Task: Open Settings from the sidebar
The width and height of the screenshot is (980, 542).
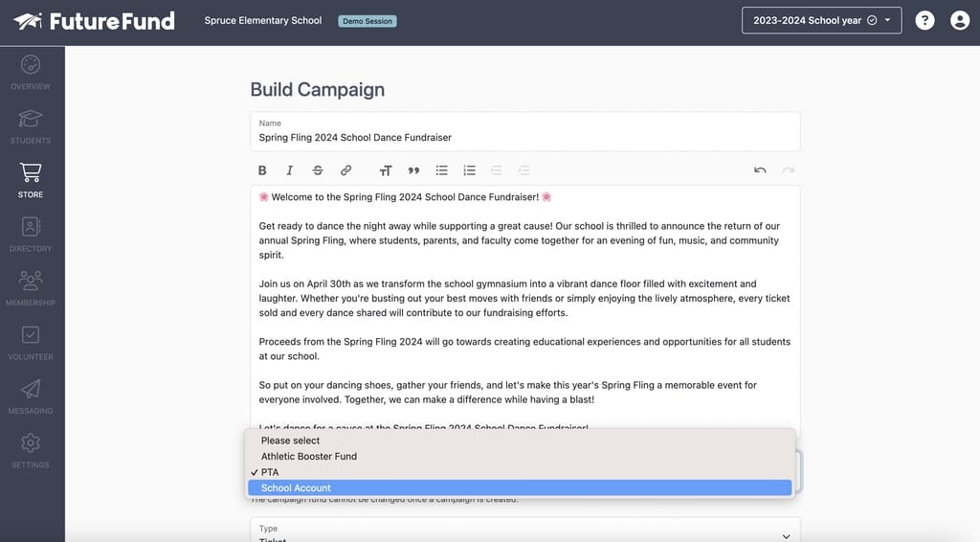Action: point(31,451)
